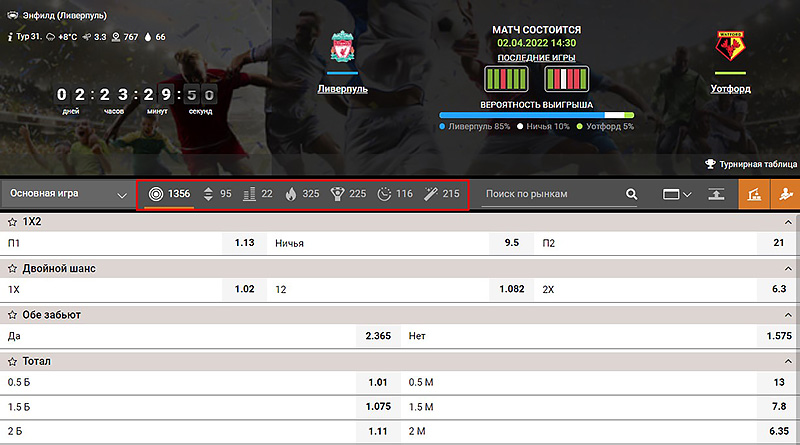This screenshot has height=445, width=800.
Task: Select the trophy icon filter showing 225
Action: pos(348,194)
